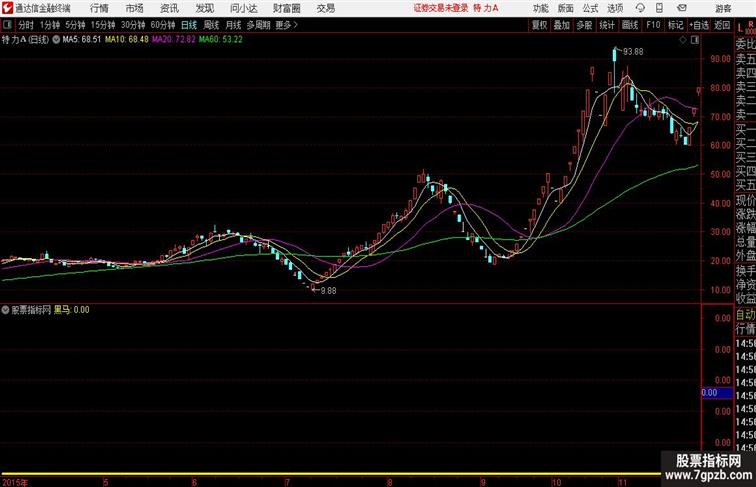Switch to the 1分钟 period tab
This screenshot has height=487, width=756.
50,25
